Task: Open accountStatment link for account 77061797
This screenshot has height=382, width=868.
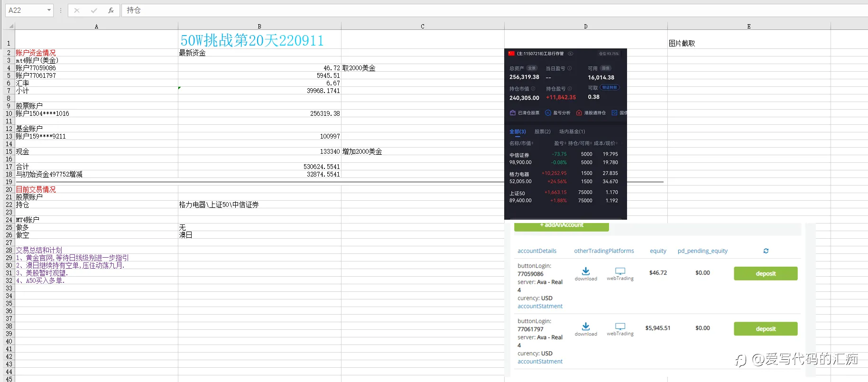Action: [x=540, y=362]
